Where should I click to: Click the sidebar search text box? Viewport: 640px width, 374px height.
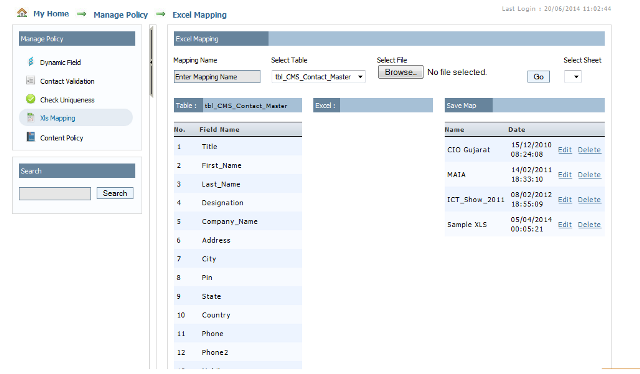click(55, 194)
